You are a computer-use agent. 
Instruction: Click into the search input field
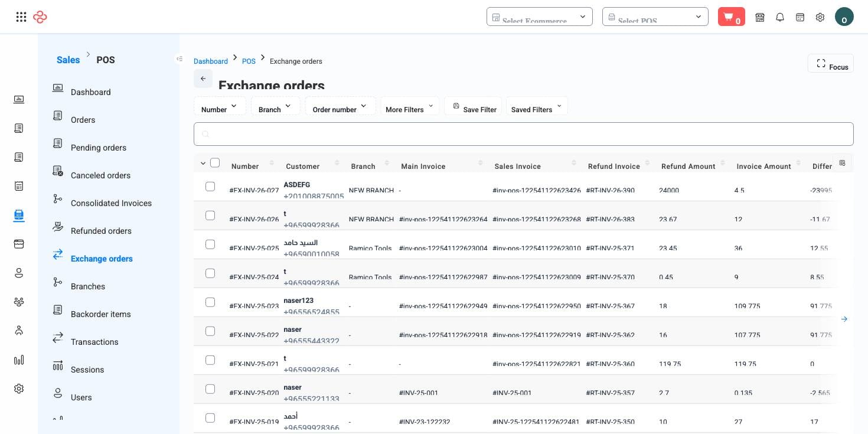click(x=524, y=134)
